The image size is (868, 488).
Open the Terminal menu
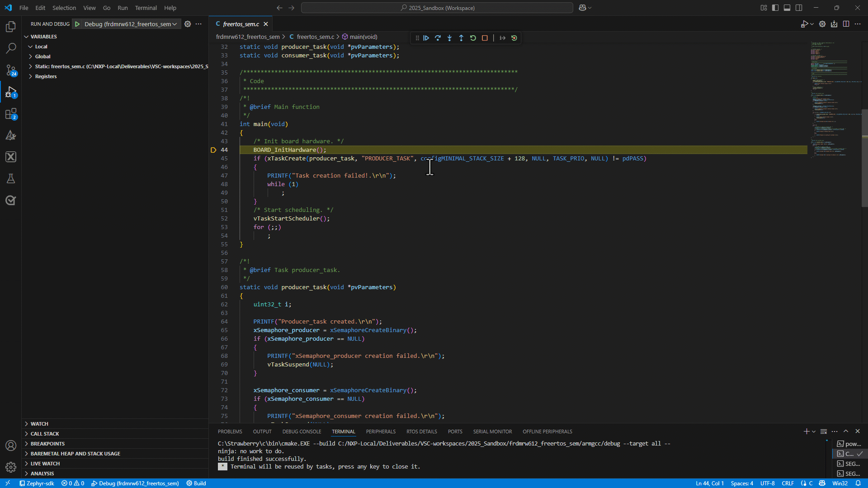pyautogui.click(x=146, y=8)
